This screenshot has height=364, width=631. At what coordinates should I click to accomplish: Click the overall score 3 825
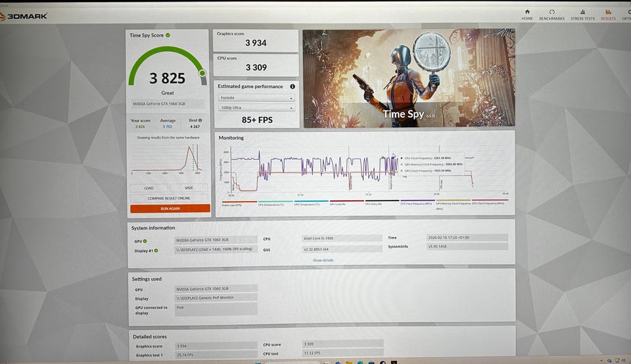168,78
